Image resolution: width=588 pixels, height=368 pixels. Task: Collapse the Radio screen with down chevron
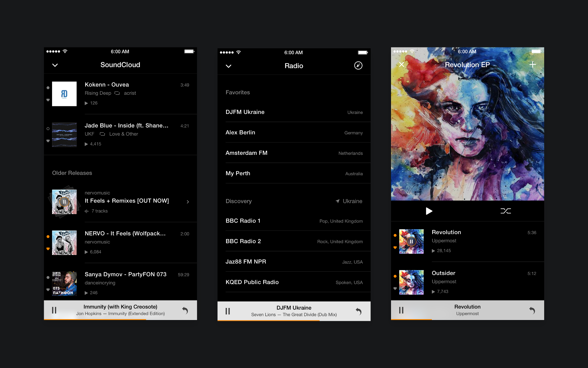coord(228,66)
